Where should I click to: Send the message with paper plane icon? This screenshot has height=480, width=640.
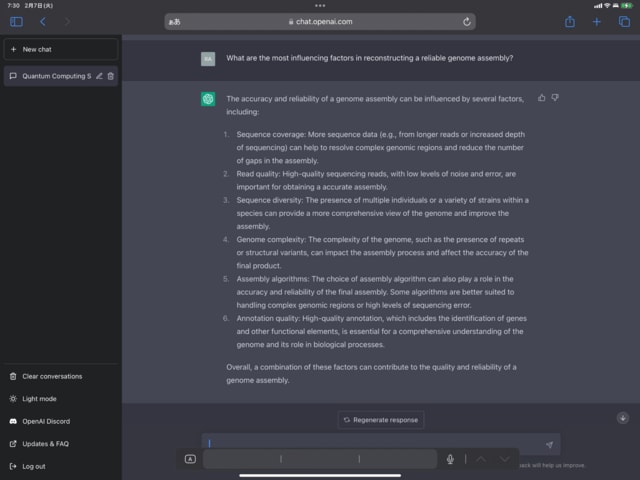[549, 444]
